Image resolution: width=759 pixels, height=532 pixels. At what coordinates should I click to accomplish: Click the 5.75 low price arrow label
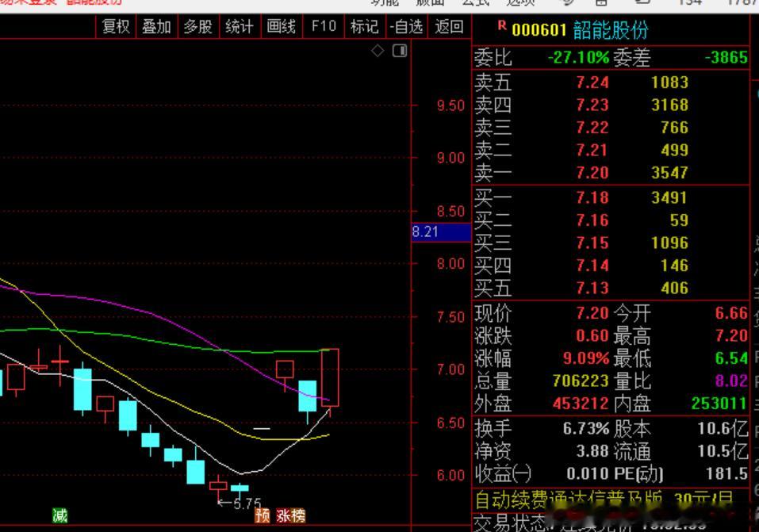[x=240, y=503]
